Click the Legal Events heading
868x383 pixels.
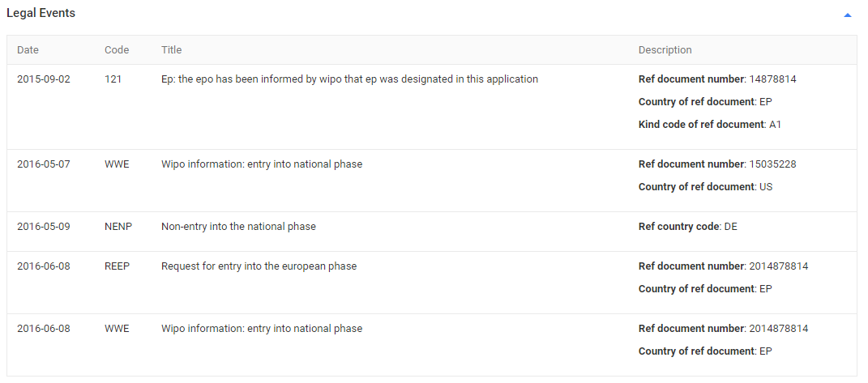click(x=41, y=13)
